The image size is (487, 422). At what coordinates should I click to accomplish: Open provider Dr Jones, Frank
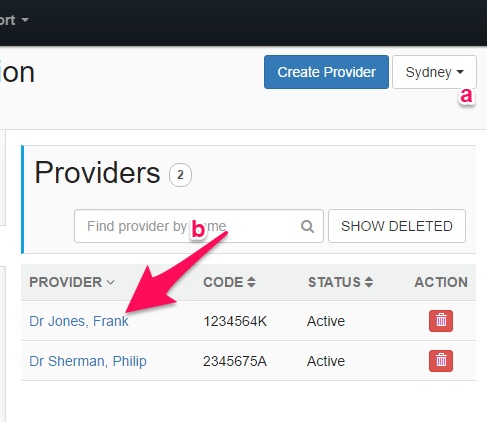click(x=79, y=321)
